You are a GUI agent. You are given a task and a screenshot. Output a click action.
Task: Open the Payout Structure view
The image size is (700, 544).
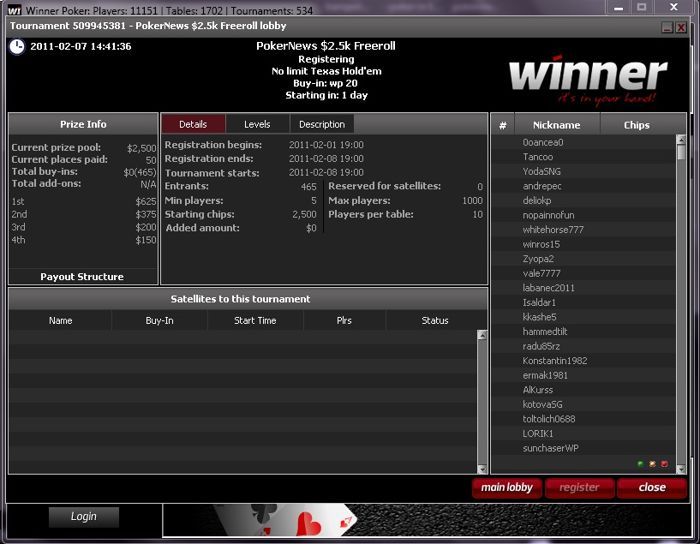click(82, 277)
